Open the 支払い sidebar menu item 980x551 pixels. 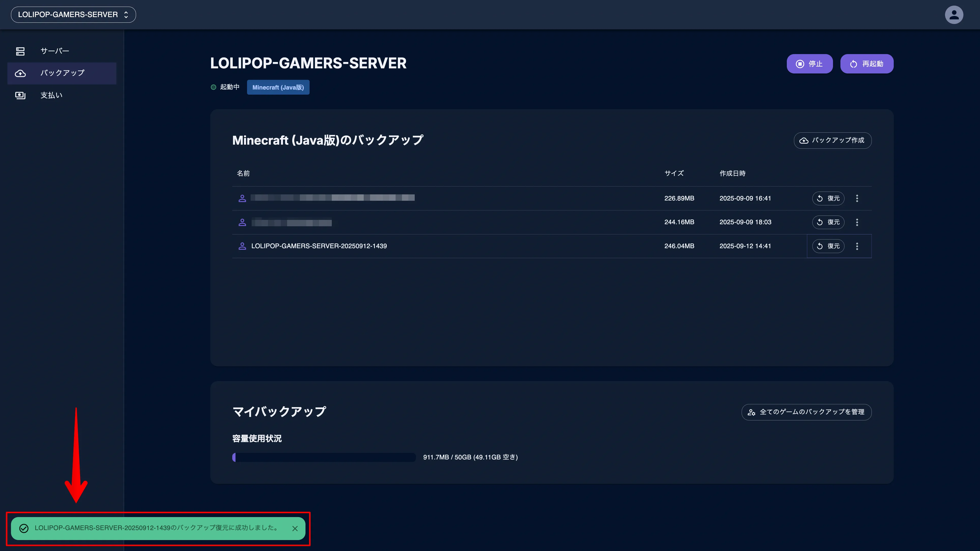pyautogui.click(x=51, y=95)
